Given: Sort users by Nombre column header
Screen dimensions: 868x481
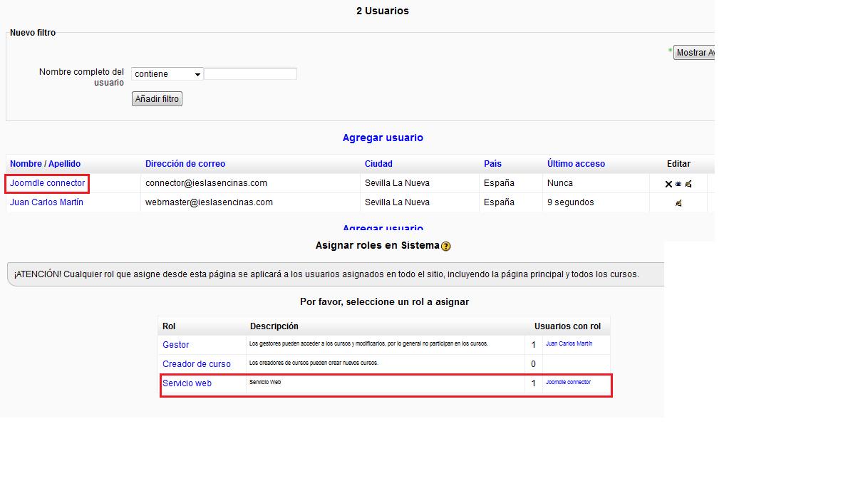Looking at the screenshot, I should tap(26, 164).
